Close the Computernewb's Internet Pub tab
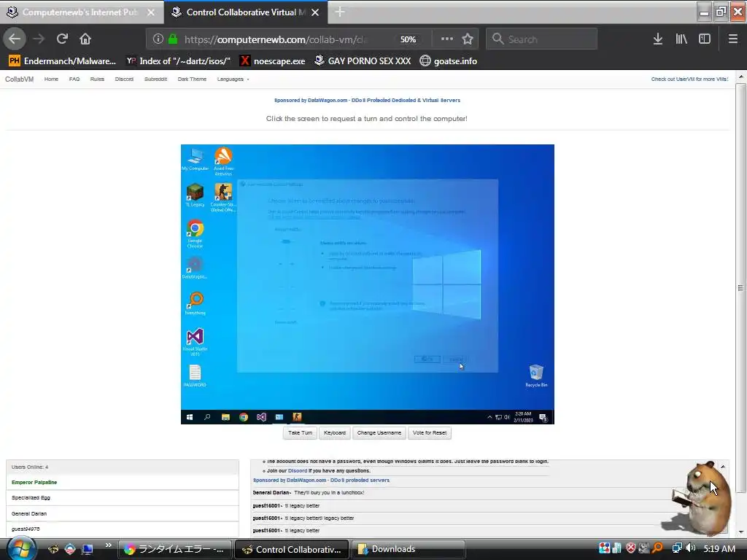The image size is (747, 560). [151, 12]
